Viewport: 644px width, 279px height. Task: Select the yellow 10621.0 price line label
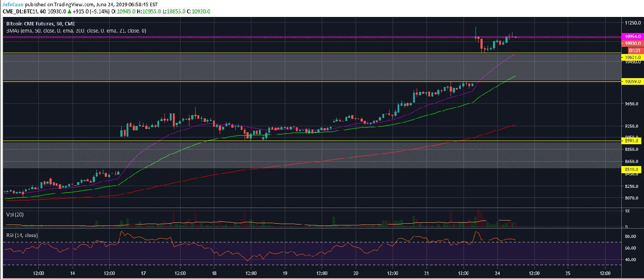click(632, 58)
